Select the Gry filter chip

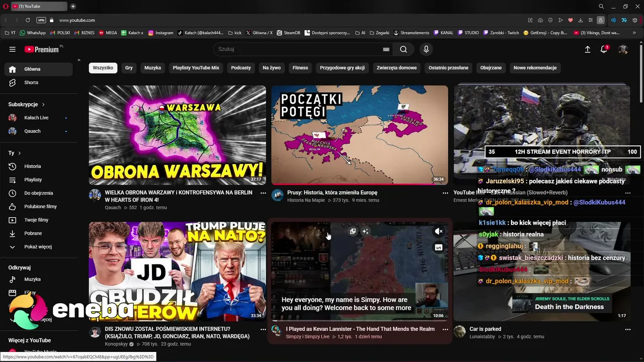coord(129,68)
